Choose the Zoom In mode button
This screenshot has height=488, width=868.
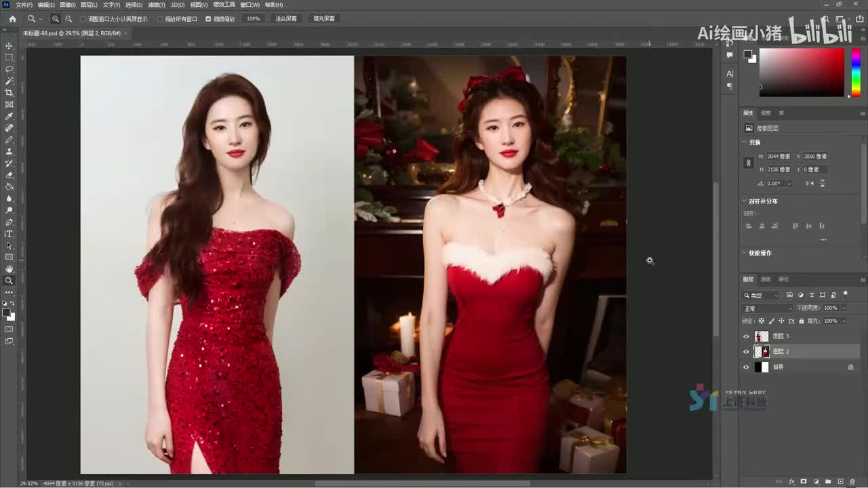56,19
